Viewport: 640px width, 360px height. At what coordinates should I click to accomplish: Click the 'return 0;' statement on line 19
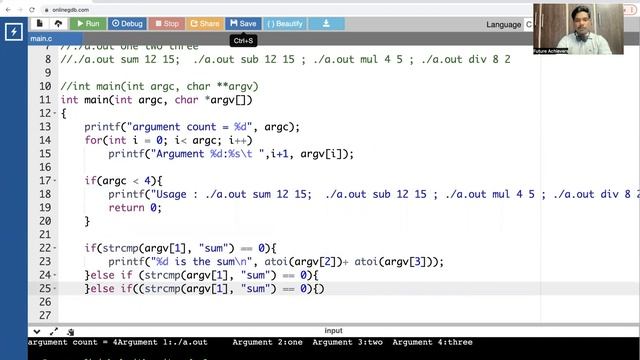135,208
